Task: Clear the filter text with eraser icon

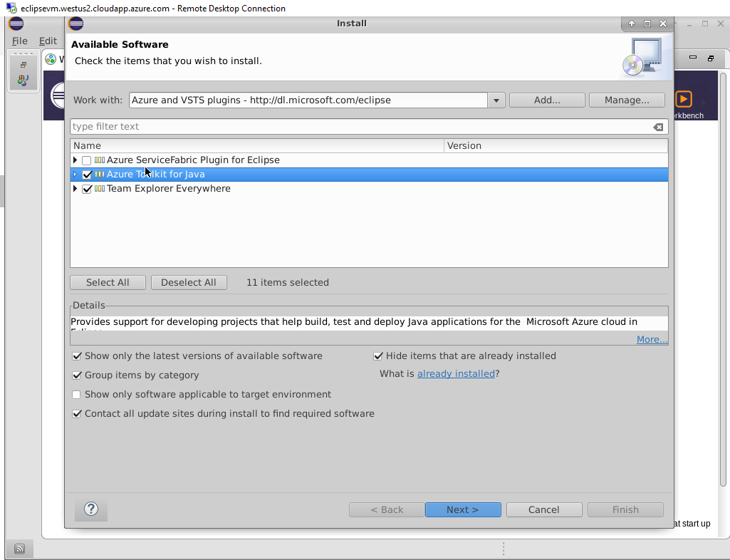Action: (x=658, y=127)
